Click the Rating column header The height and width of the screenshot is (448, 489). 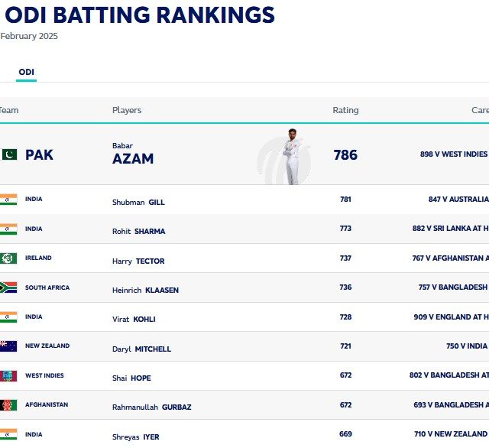345,110
